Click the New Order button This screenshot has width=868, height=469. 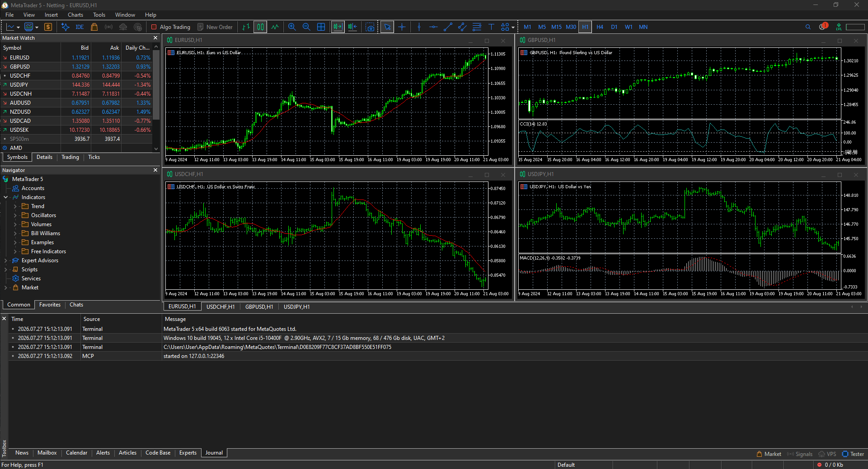(x=215, y=27)
